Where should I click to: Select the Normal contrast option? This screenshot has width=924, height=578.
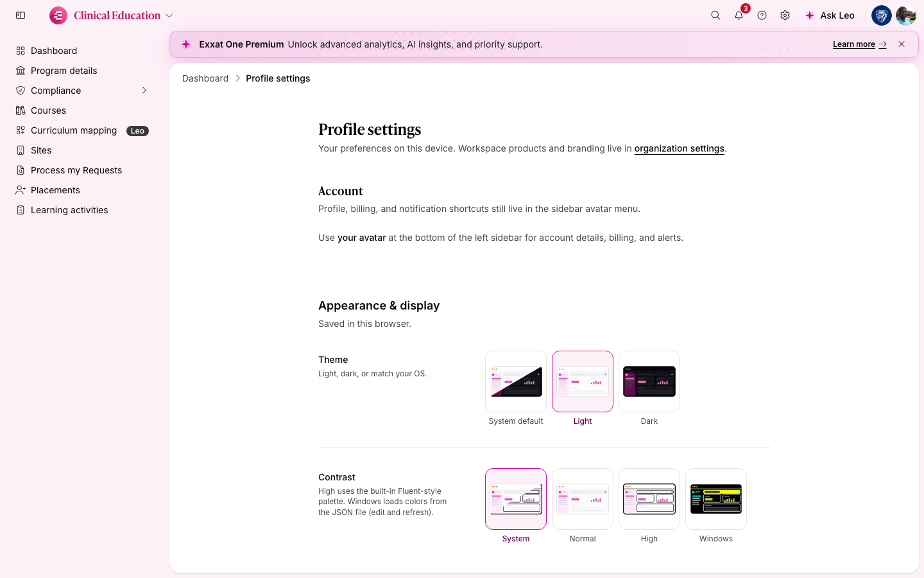(583, 499)
